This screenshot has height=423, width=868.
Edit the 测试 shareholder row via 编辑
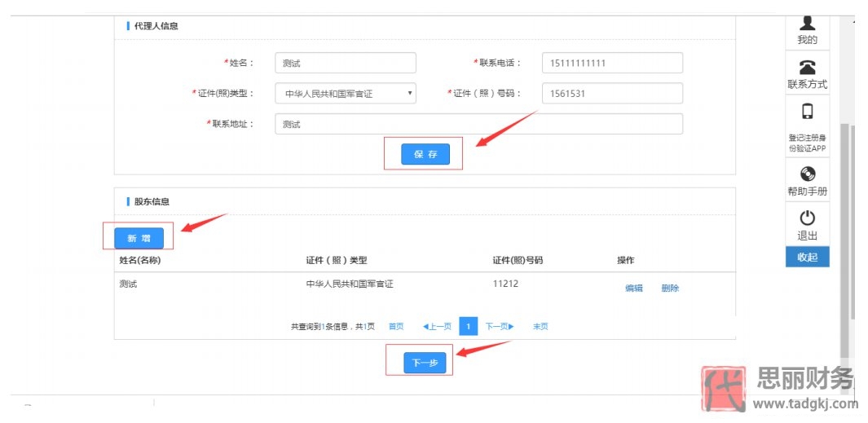[x=633, y=288]
